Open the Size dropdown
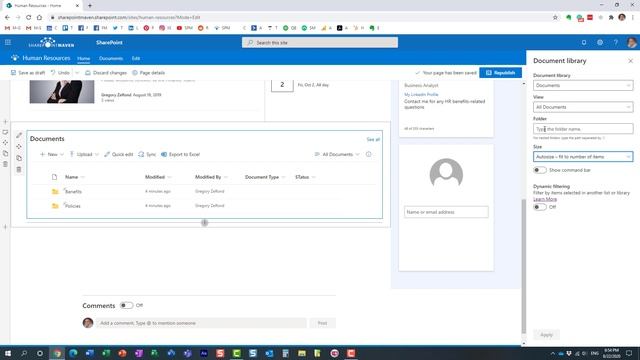 click(x=583, y=157)
